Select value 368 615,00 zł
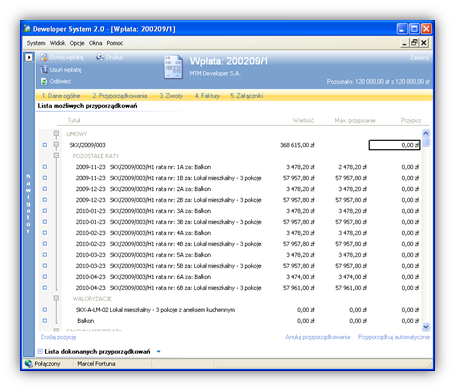Viewport: 455px width, 391px height. 297,145
